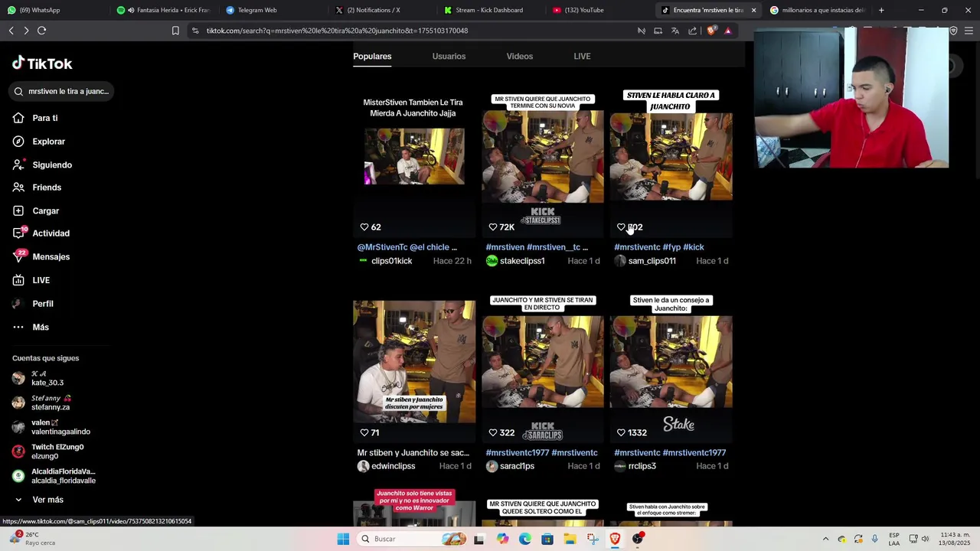Open File Explorer from taskbar
The width and height of the screenshot is (980, 551).
570,539
